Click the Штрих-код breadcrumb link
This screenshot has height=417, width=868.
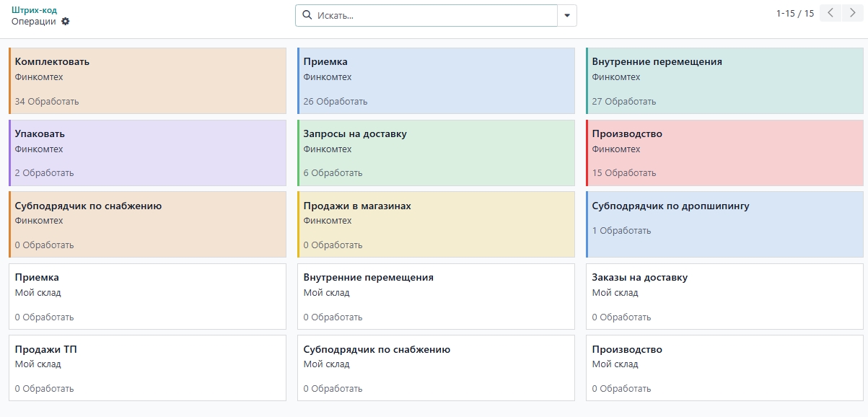pos(34,10)
